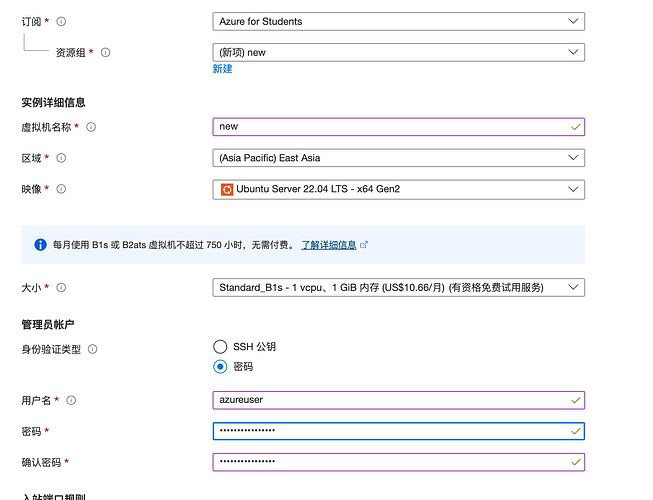Open East Asia region dropdown
This screenshot has width=653, height=500.
pyautogui.click(x=399, y=158)
